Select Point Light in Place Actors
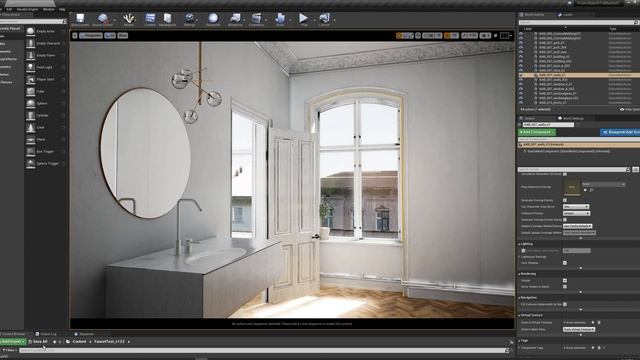The width and height of the screenshot is (640, 360). click(x=46, y=67)
